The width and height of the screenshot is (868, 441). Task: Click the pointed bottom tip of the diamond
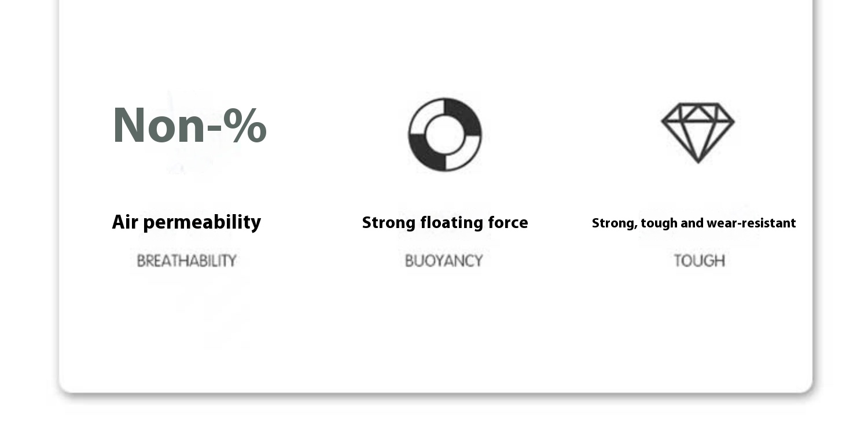coord(697,160)
